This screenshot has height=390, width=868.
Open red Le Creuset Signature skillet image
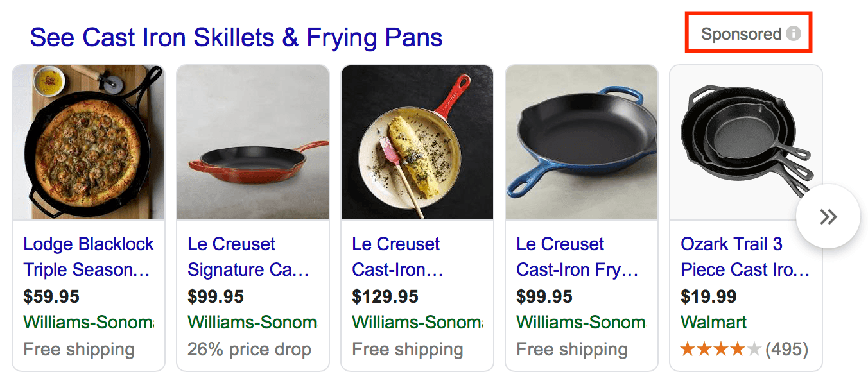click(x=253, y=142)
